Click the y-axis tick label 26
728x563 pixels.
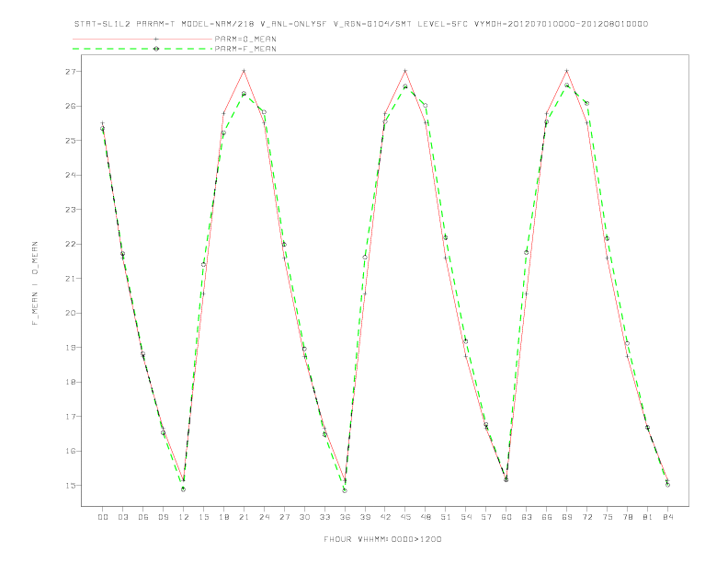point(70,106)
